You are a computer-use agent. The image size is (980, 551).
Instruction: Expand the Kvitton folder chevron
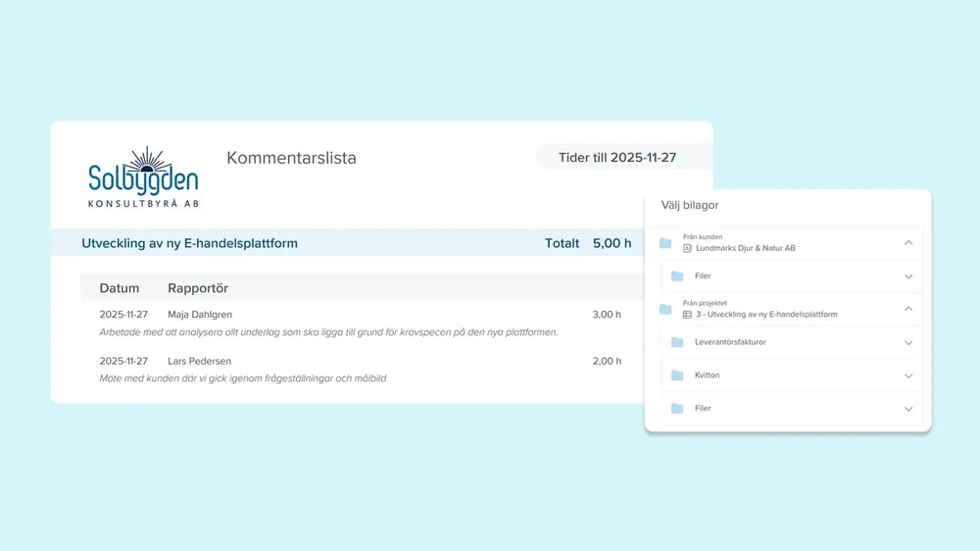(908, 376)
